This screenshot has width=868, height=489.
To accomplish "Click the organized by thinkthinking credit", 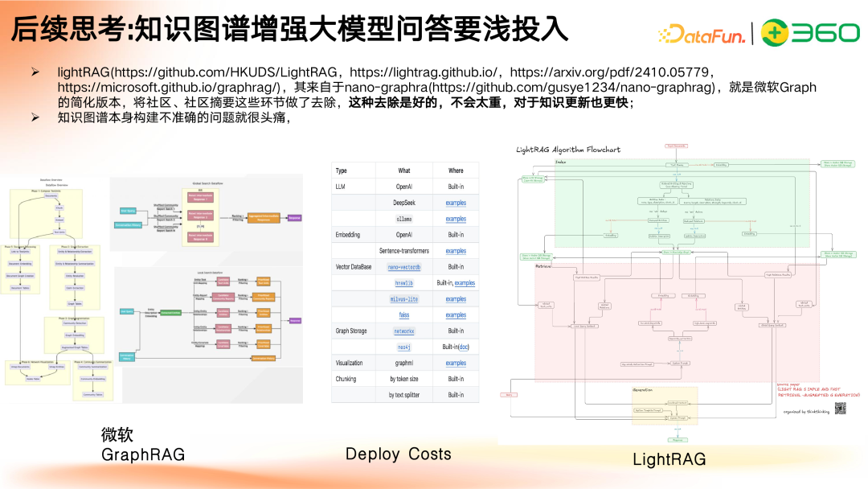I will tap(806, 412).
